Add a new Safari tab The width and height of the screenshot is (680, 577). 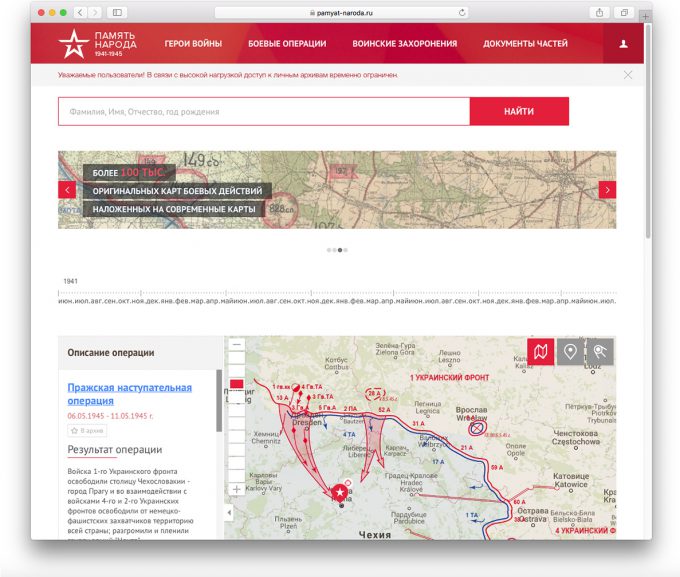(x=645, y=16)
